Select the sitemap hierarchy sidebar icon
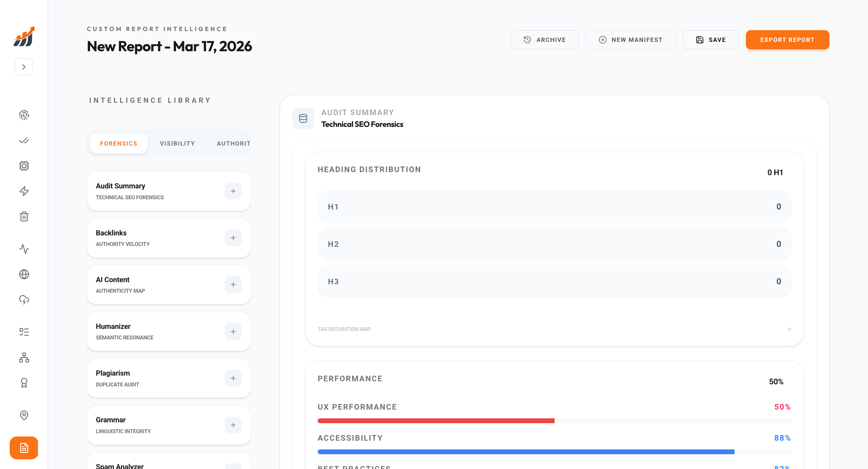Viewport: 868px width, 469px height. pos(24,357)
